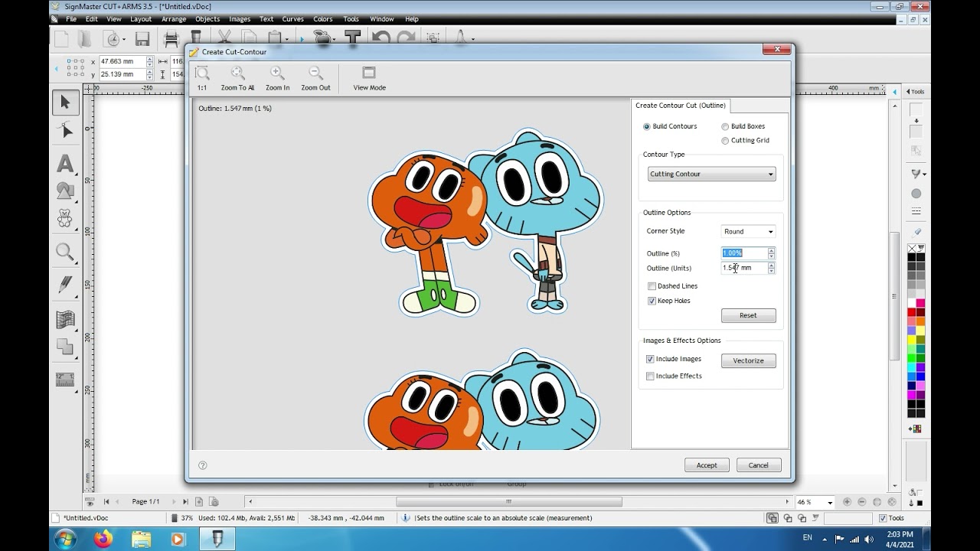Click the Vectorize button

748,360
